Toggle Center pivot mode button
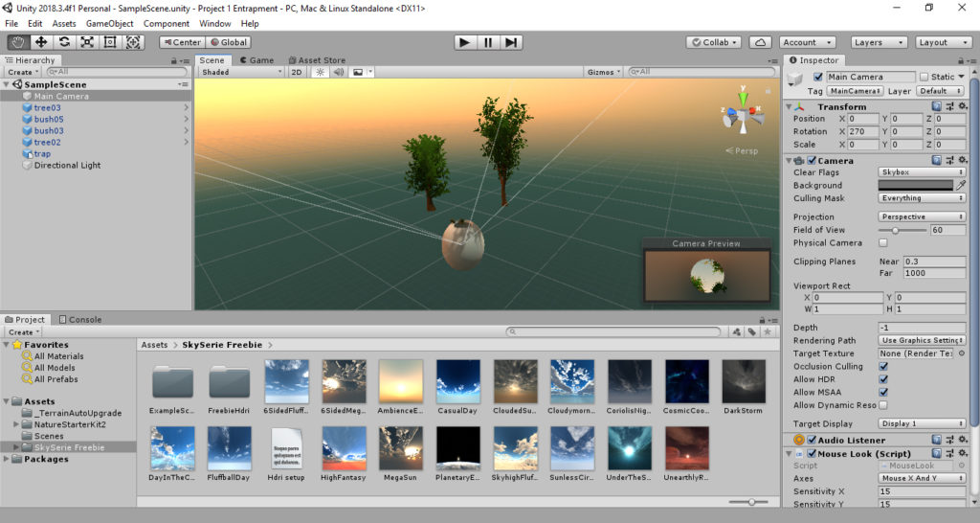This screenshot has height=523, width=980. point(182,42)
